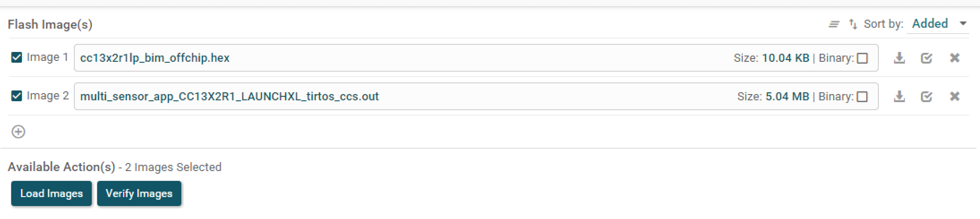Add a new flash image with plus icon

click(18, 132)
